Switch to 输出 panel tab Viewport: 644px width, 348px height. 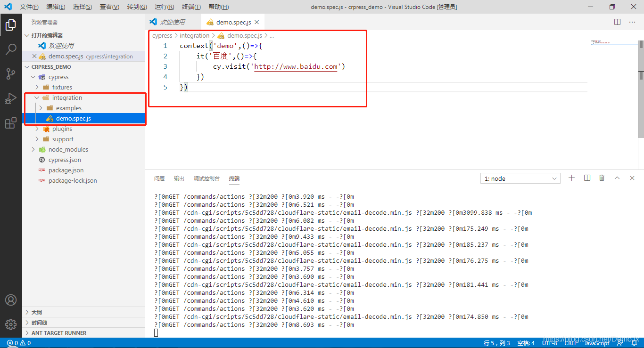(x=179, y=178)
